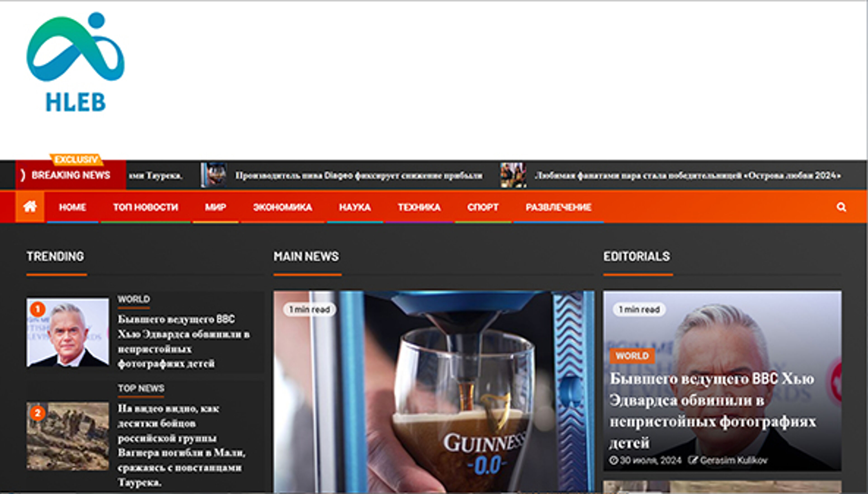Click the TOP NEWS category label
The image size is (868, 494).
point(141,388)
